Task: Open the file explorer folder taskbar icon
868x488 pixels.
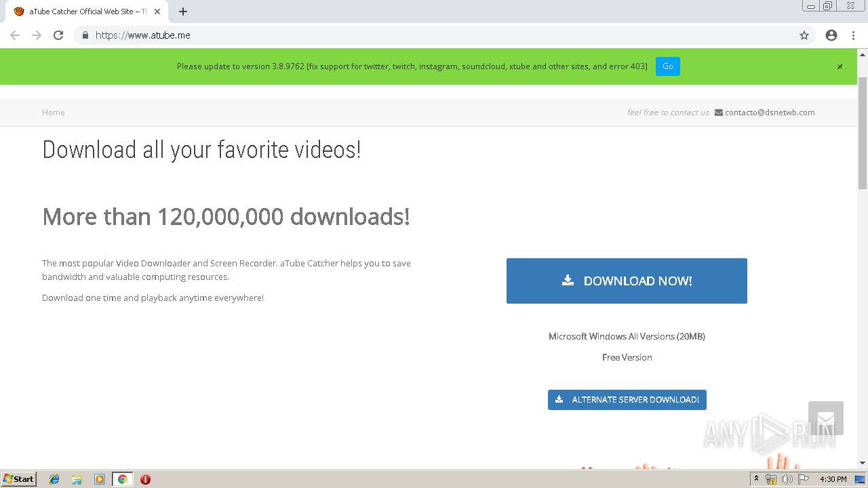Action: click(77, 479)
